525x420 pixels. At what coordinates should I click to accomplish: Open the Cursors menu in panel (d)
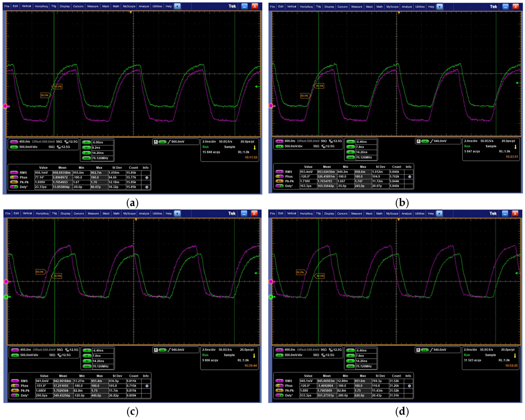tap(342, 214)
